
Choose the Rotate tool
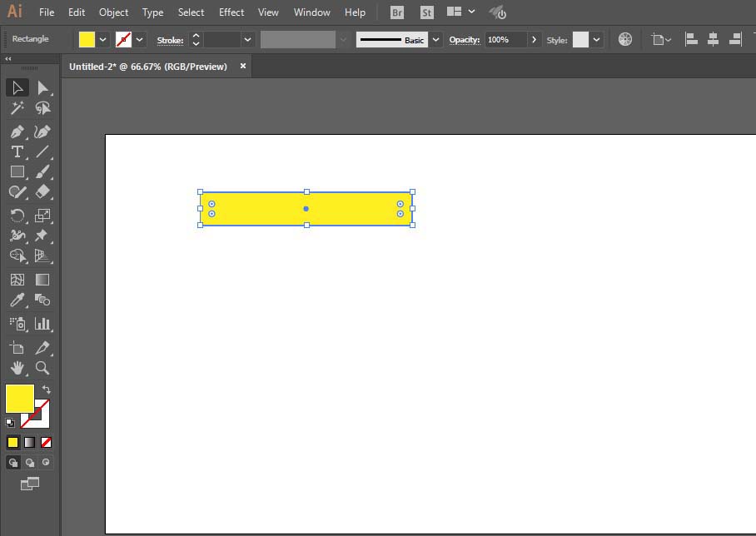point(17,215)
